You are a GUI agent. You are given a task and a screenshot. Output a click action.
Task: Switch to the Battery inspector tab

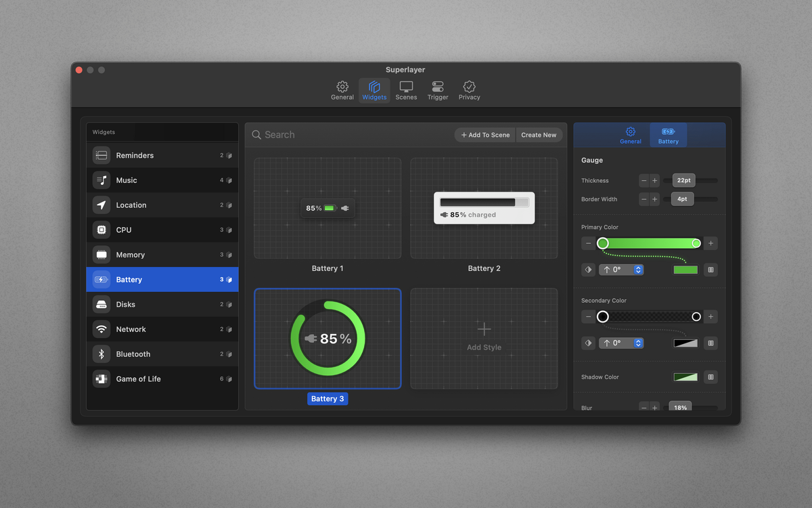(x=668, y=135)
